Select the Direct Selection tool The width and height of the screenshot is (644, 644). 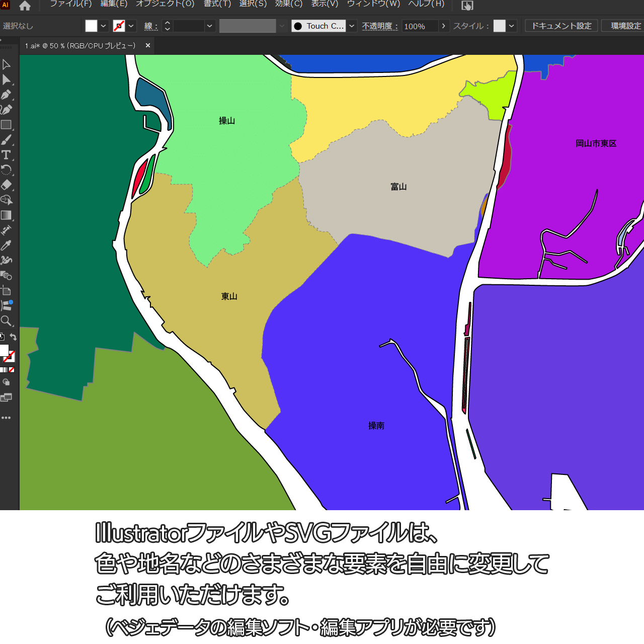pyautogui.click(x=7, y=79)
